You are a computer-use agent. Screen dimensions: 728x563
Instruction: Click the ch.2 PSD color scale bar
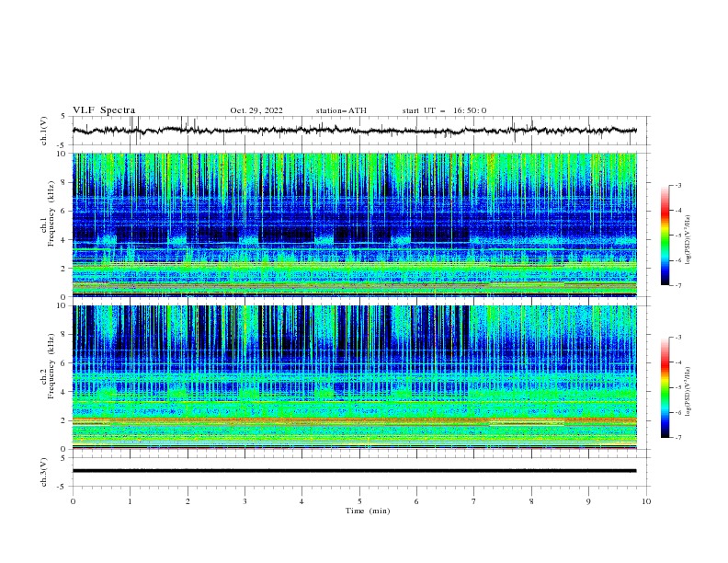coord(665,387)
